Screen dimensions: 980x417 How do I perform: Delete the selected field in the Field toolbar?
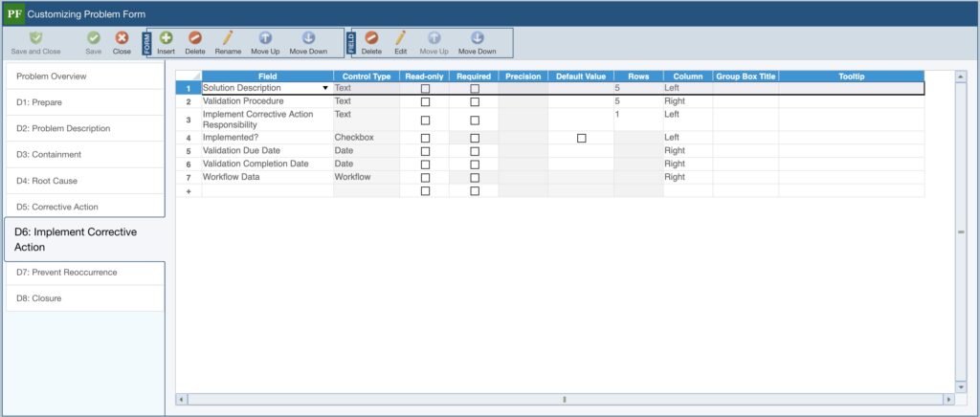point(371,37)
